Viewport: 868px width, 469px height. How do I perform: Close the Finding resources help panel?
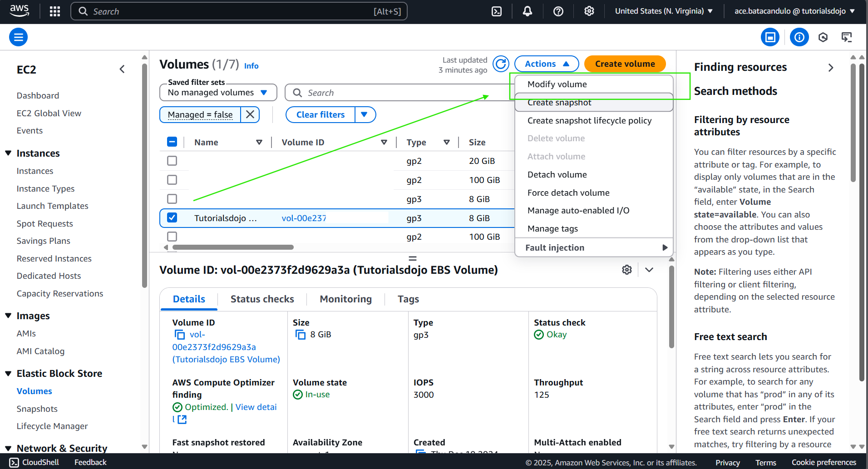[831, 68]
